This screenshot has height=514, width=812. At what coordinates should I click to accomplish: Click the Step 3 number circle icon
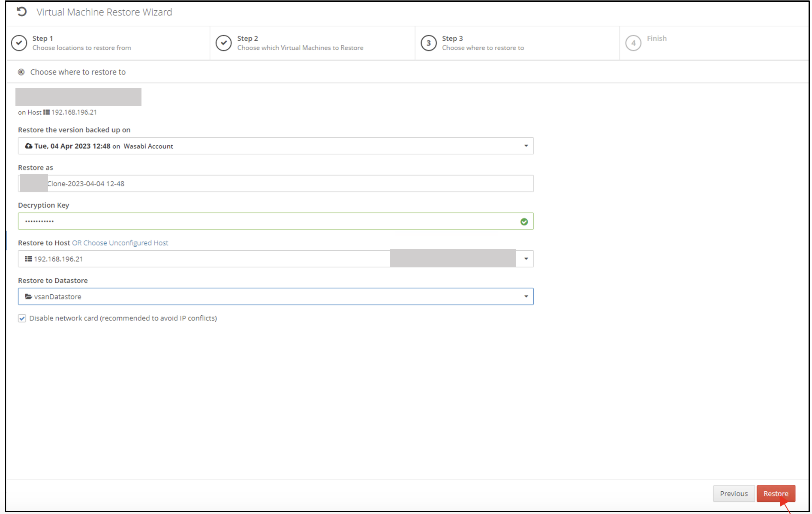(x=428, y=43)
